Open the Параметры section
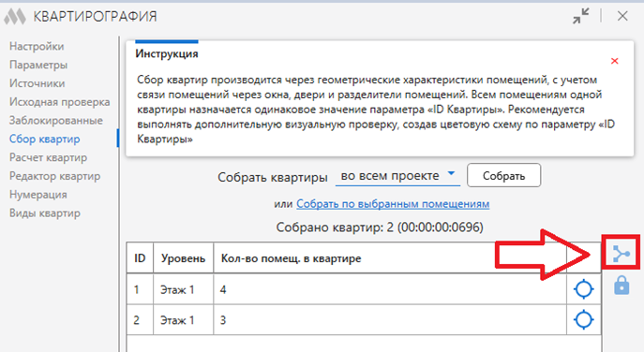 point(38,65)
